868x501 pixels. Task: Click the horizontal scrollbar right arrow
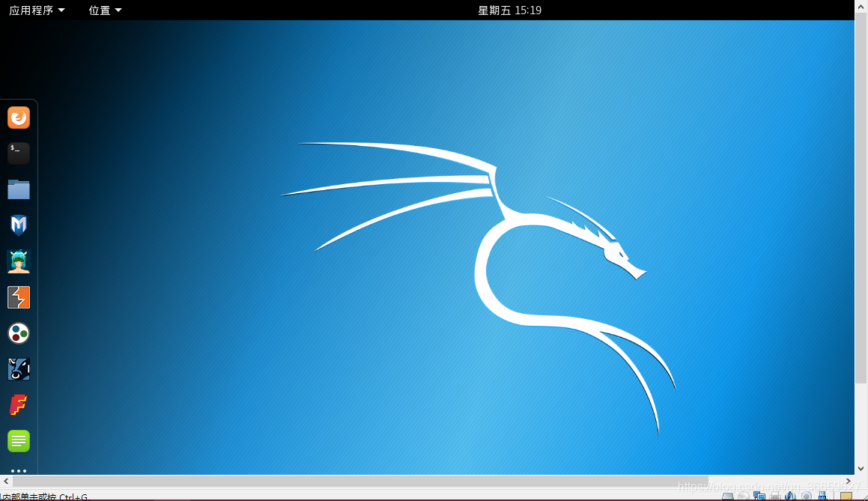click(x=849, y=481)
